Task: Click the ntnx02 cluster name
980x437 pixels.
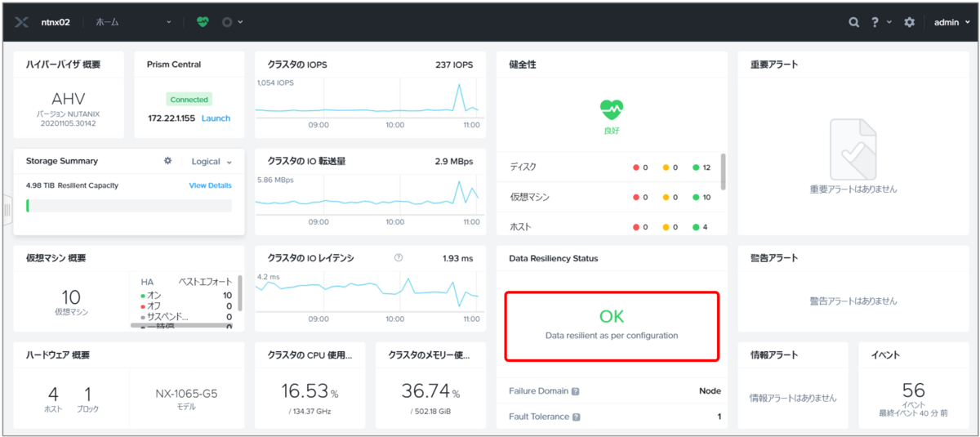Action: [x=56, y=22]
